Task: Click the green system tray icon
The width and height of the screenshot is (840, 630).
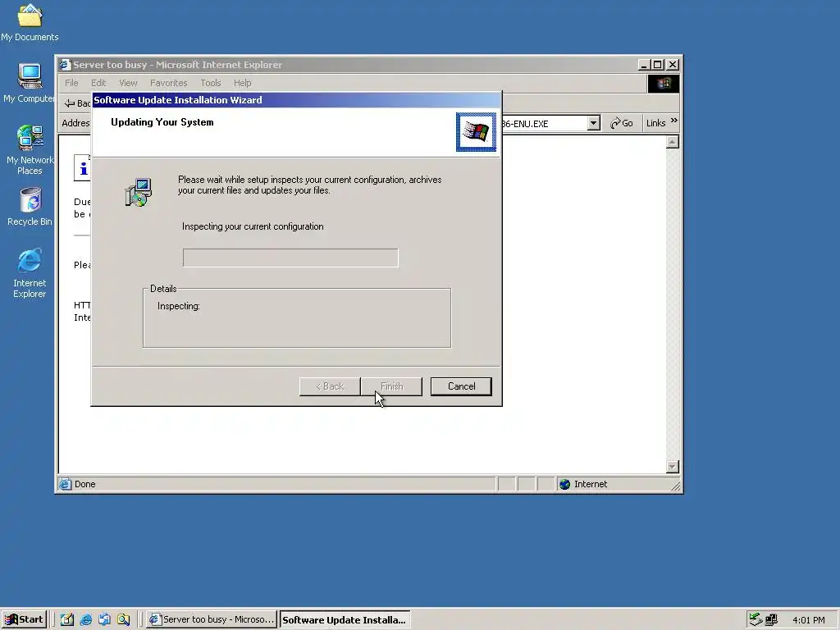Action: [x=756, y=619]
